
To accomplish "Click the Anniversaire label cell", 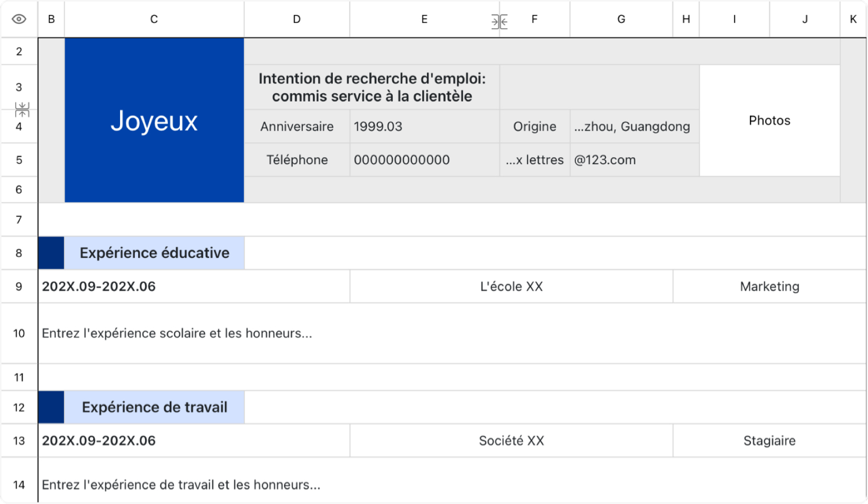I will [297, 127].
